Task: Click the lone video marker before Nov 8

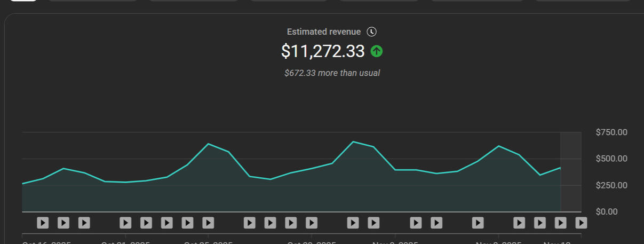Action: coord(478,223)
